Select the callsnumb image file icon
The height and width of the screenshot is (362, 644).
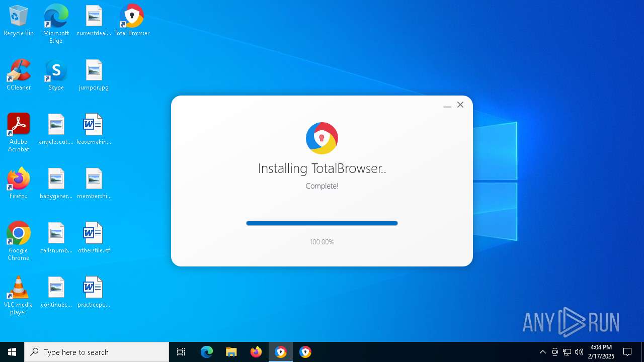pos(56,238)
